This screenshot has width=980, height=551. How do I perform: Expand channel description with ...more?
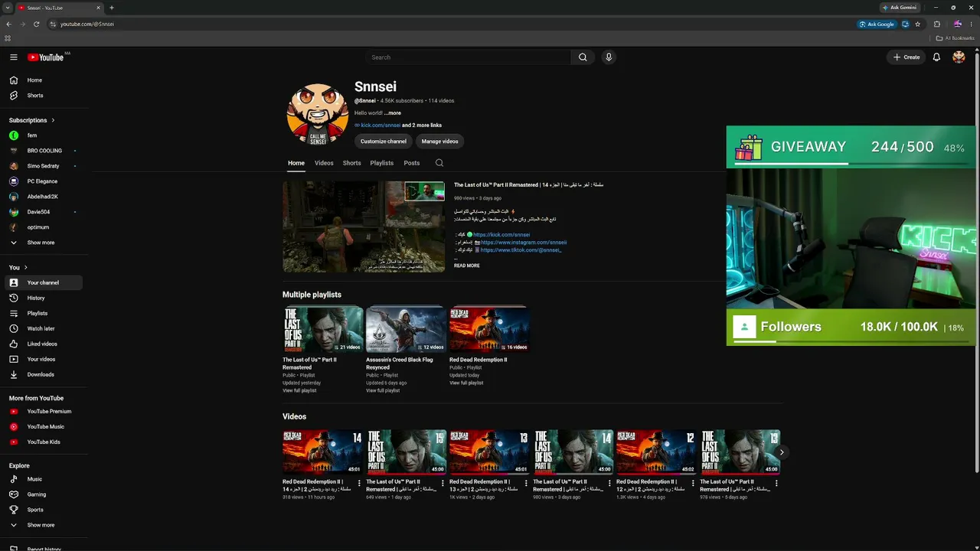coord(393,113)
